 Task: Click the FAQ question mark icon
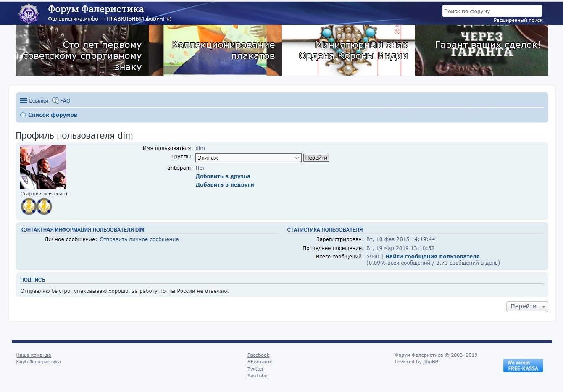(x=55, y=100)
